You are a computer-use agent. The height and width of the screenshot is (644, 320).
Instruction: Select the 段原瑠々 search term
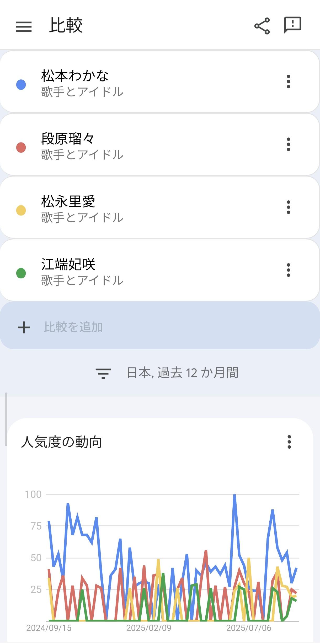pos(68,139)
